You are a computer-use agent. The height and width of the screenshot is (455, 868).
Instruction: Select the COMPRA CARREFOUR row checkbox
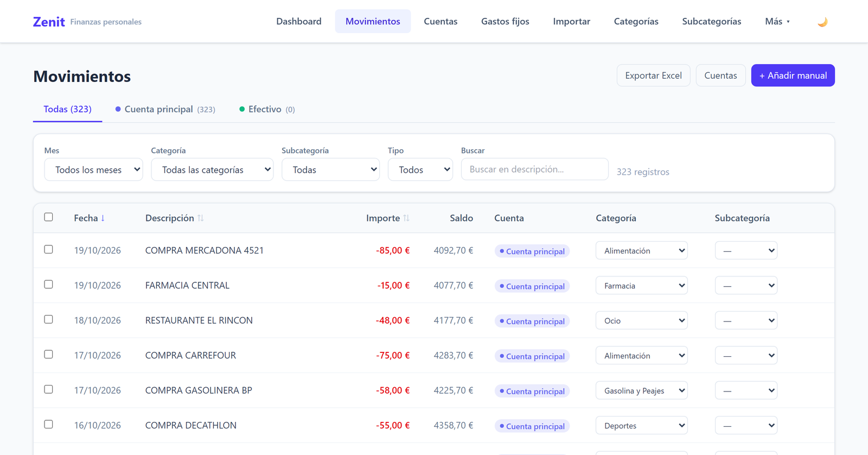point(49,355)
